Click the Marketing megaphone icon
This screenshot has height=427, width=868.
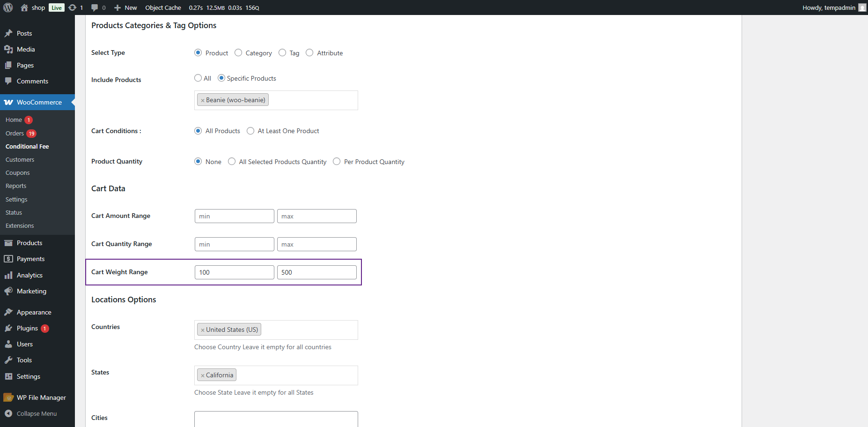[x=8, y=291]
